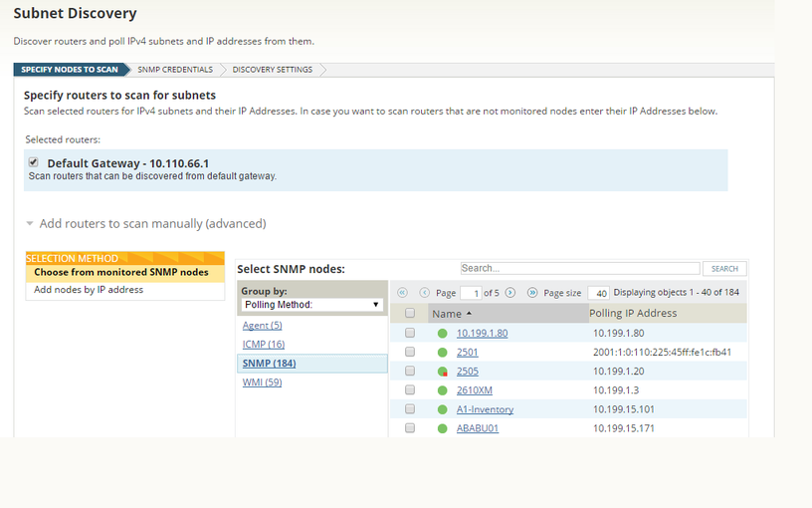Select Add nodes by IP address method
Image resolution: width=812 pixels, height=508 pixels.
point(89,290)
